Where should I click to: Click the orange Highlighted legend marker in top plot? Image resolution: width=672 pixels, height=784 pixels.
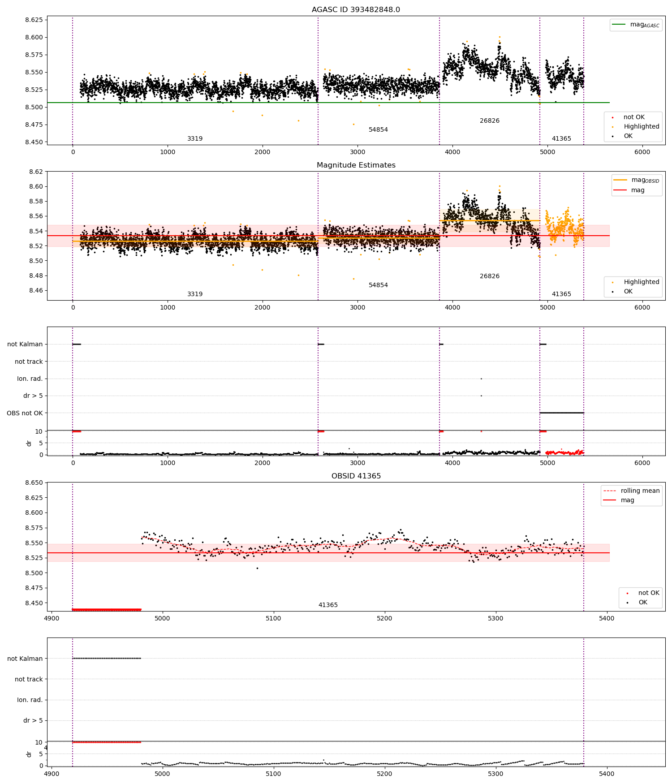click(612, 127)
